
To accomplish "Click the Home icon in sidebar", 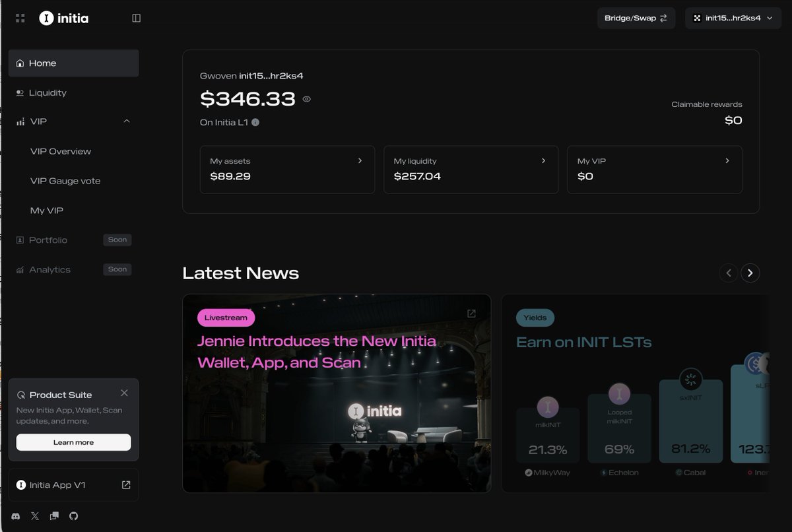I will [x=20, y=63].
